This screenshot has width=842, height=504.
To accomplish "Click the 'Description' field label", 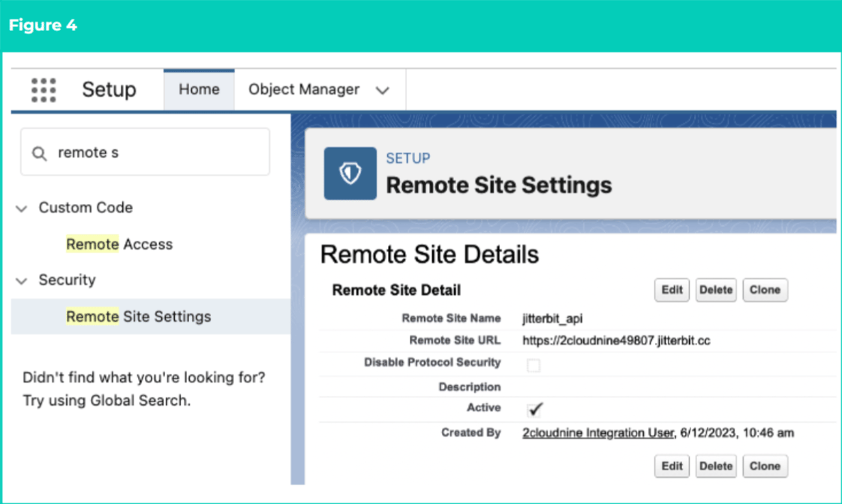I will tap(469, 387).
